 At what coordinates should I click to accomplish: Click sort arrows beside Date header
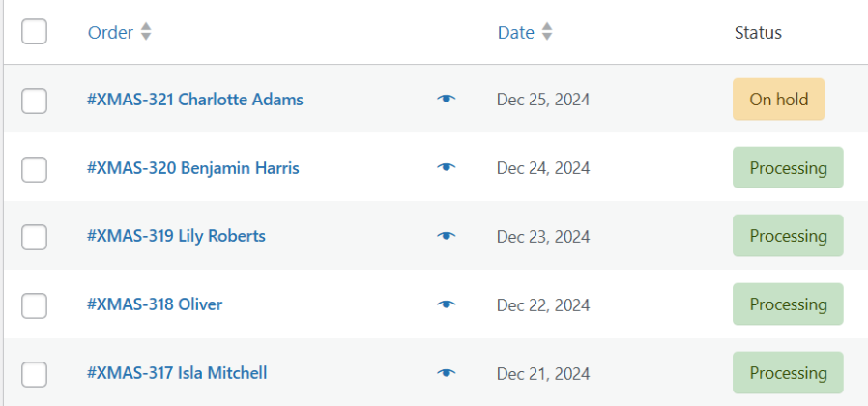[x=547, y=32]
